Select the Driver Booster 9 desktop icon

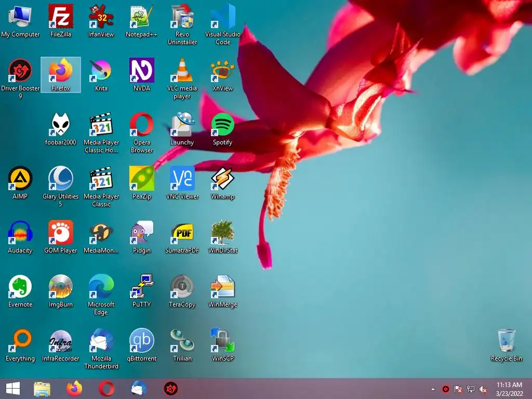[20, 79]
